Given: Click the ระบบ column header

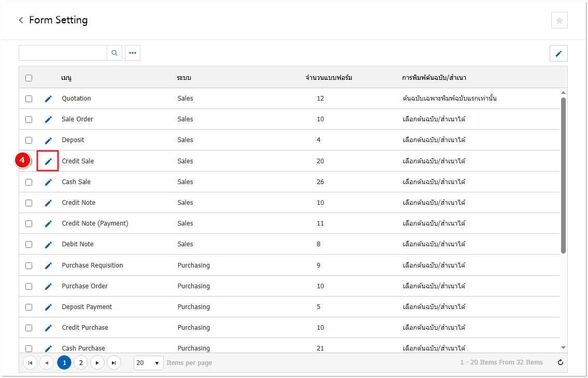Looking at the screenshot, I should coord(184,78).
